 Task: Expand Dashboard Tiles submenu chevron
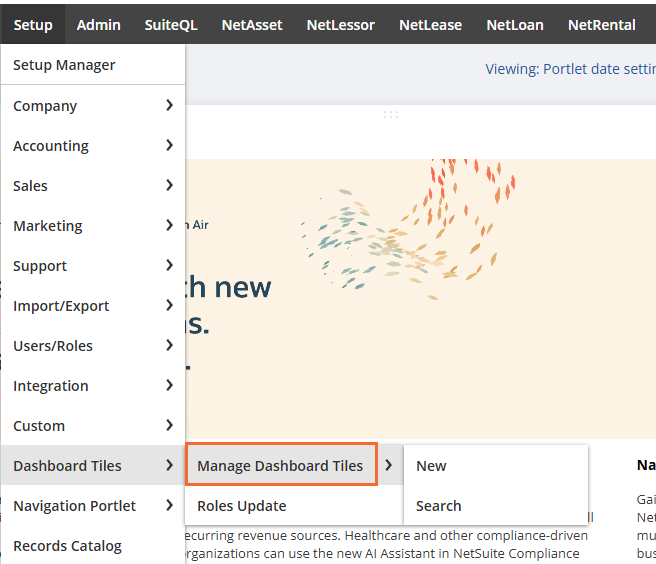click(169, 465)
